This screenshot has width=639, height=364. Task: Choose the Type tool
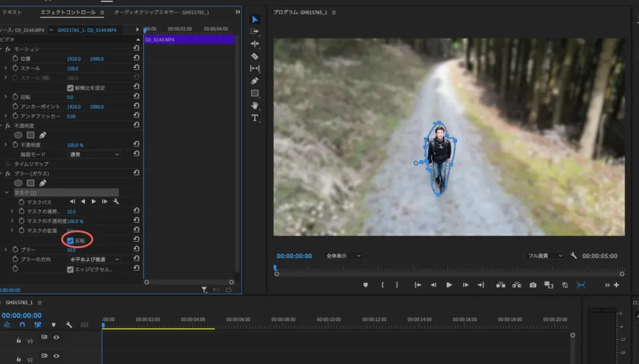pyautogui.click(x=255, y=118)
